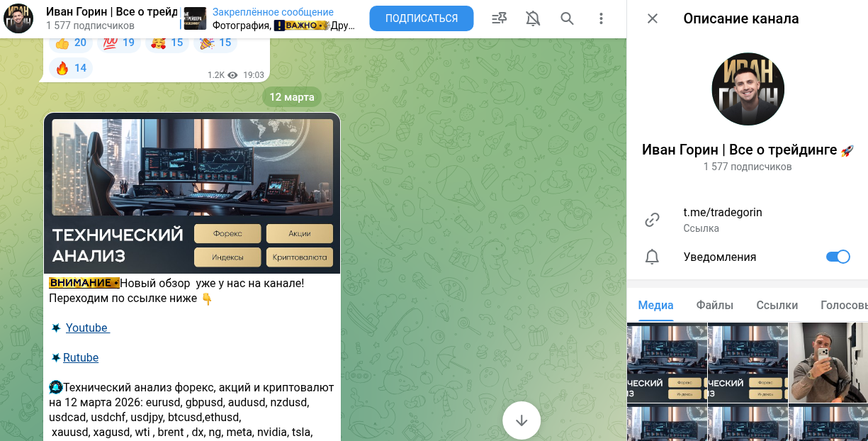Toggle the 🔥 reaction on the post
Viewport: 868px width, 441px height.
click(71, 68)
